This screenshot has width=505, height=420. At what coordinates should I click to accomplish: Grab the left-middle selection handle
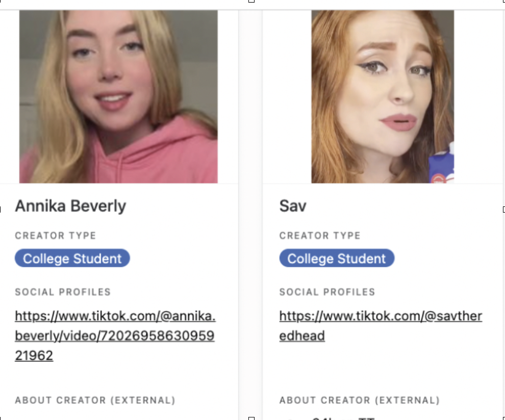point(1,209)
